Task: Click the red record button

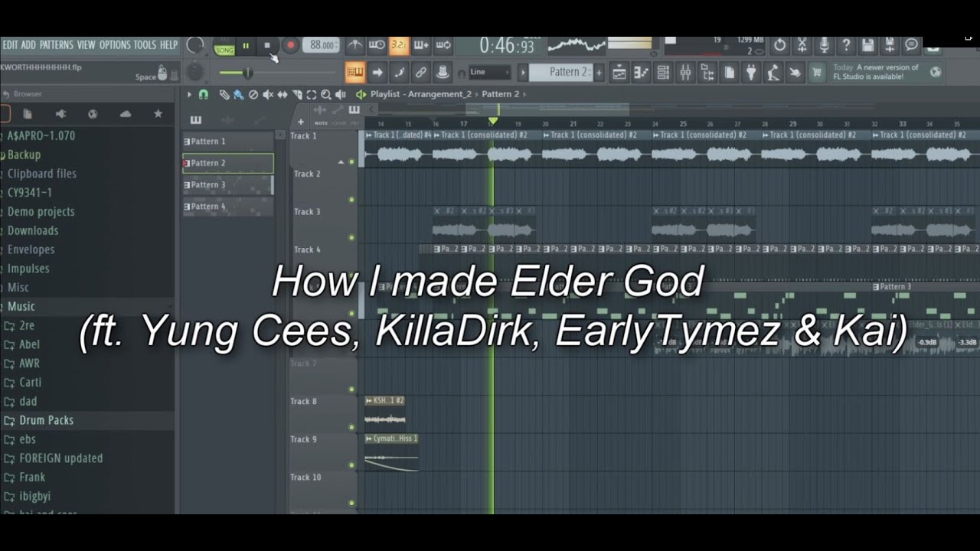Action: point(290,46)
